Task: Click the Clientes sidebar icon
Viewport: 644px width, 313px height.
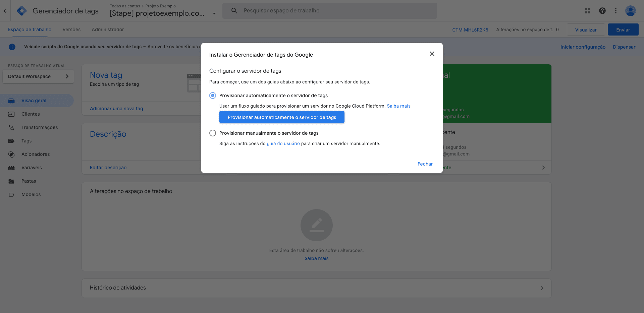Action: coord(11,114)
